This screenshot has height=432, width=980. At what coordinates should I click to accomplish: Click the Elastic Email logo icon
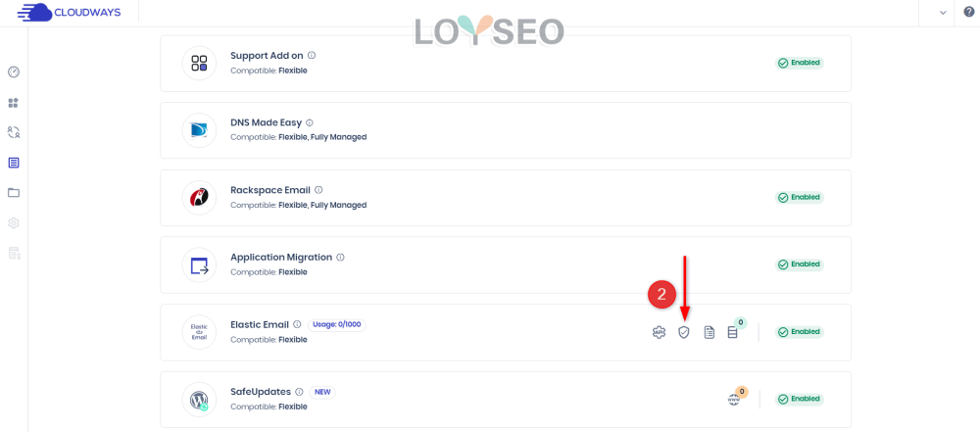[x=199, y=332]
